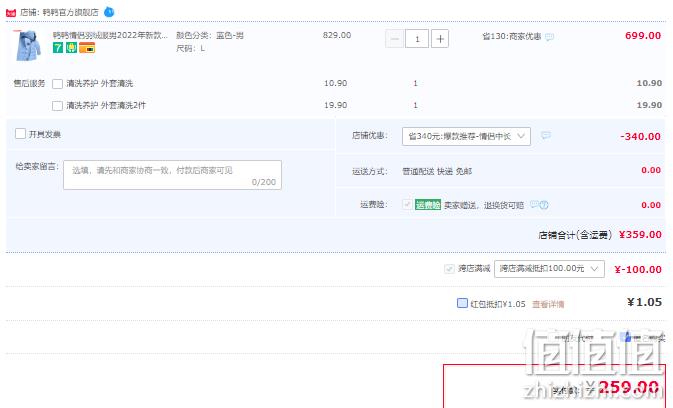Screen dimensions: 673x408
Task: Check the 红包抵扣¥1.05 checkbox
Action: 462,303
